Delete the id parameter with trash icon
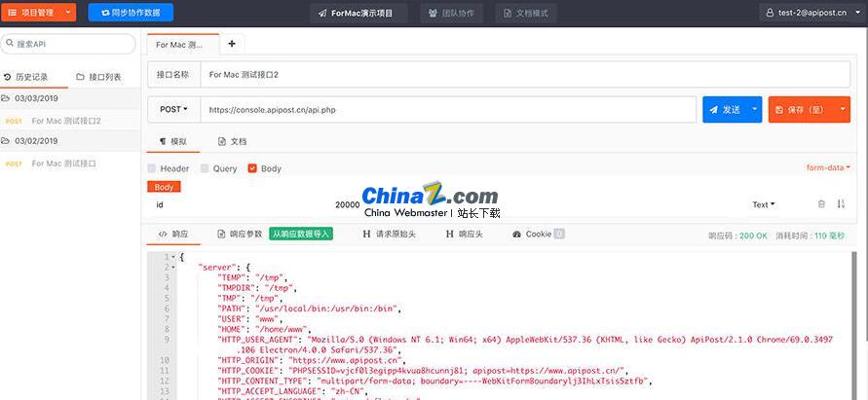The width and height of the screenshot is (868, 400). pos(820,204)
